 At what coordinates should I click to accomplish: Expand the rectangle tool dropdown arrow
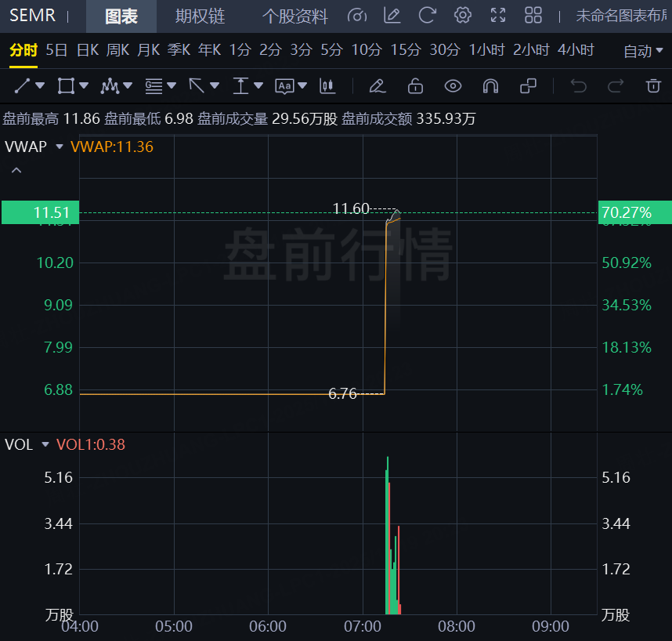coord(84,85)
